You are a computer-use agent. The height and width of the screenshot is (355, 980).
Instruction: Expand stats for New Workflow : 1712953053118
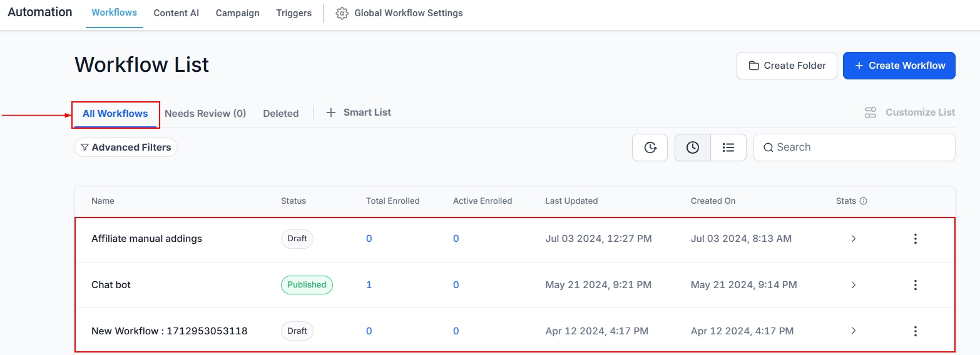tap(853, 331)
